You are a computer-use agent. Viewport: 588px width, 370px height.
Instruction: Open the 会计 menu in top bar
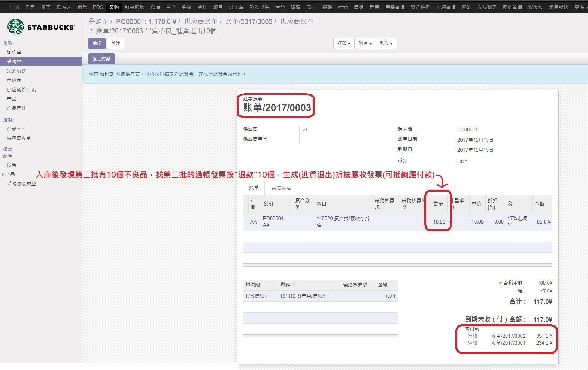tap(202, 7)
